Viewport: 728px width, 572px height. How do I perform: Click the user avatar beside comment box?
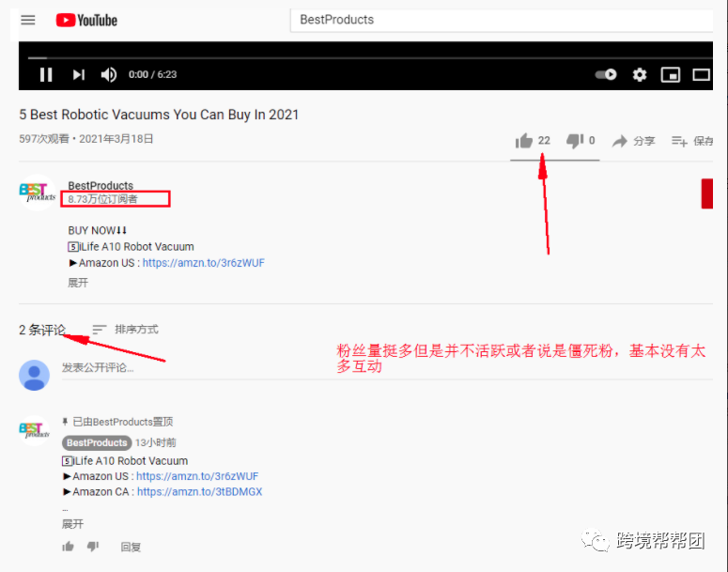(35, 375)
